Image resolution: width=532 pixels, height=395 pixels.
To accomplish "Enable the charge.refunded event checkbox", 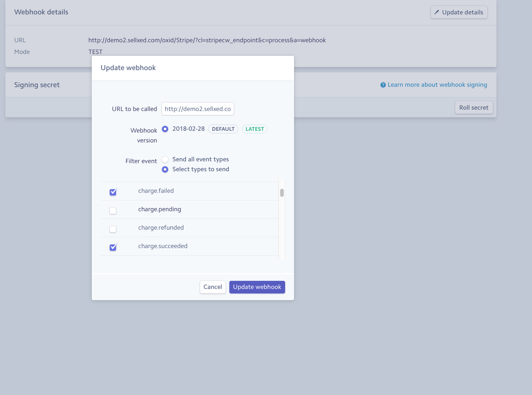I will tap(113, 229).
